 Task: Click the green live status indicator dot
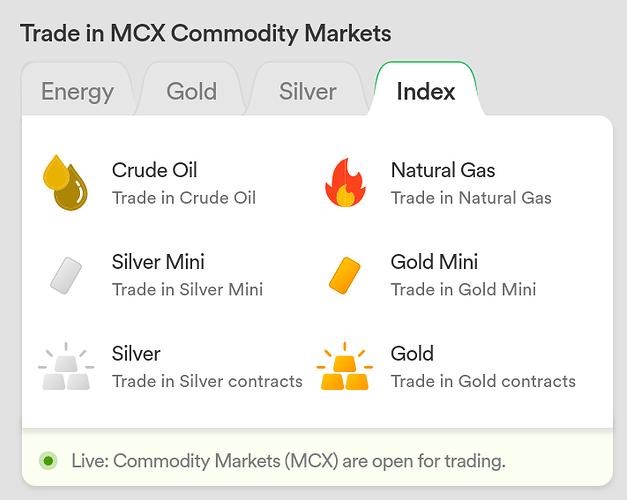[48, 461]
